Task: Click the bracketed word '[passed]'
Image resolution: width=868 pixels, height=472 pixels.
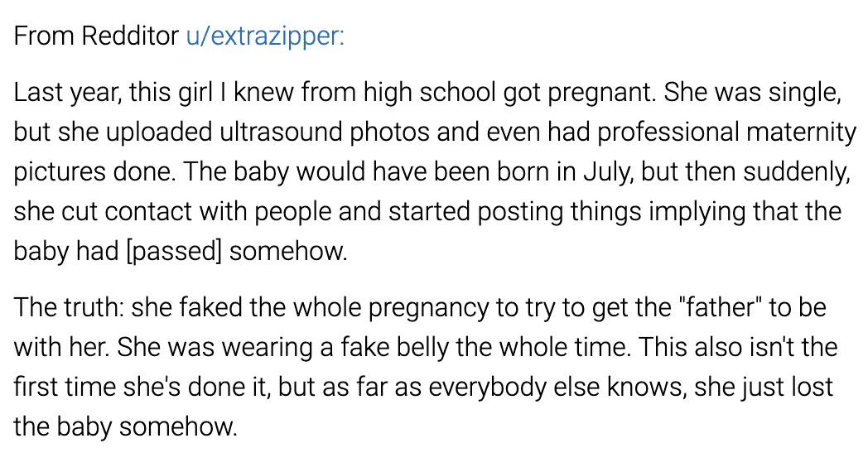Action: click(174, 252)
